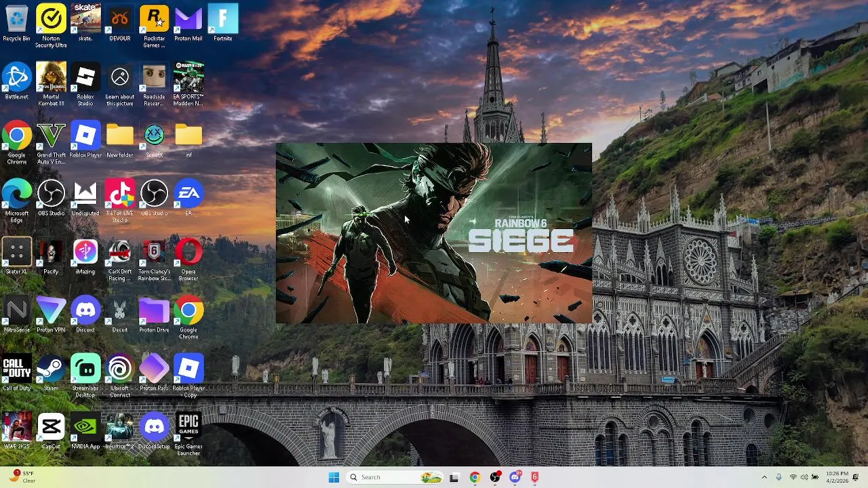The image size is (868, 488).
Task: Select the Fortnite desktop icon
Action: 223,24
